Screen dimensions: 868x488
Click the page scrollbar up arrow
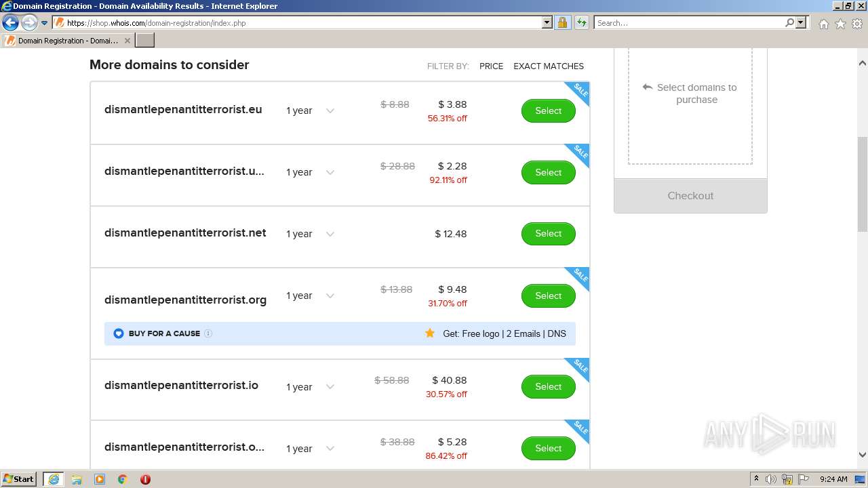pyautogui.click(x=863, y=63)
